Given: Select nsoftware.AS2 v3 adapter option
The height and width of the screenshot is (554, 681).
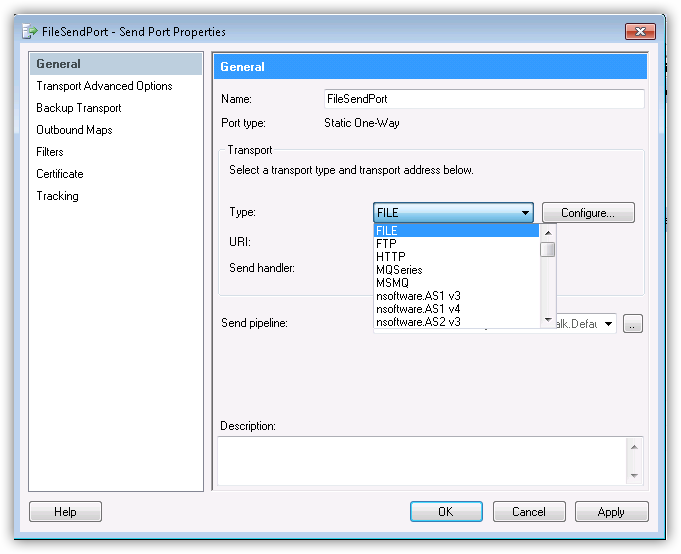Looking at the screenshot, I should (x=417, y=322).
